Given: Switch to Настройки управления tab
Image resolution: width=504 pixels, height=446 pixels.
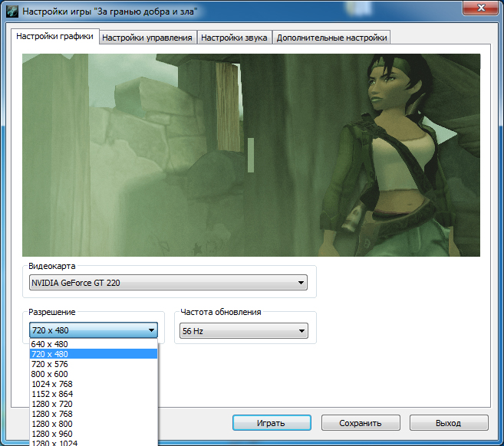Looking at the screenshot, I should pyautogui.click(x=147, y=38).
